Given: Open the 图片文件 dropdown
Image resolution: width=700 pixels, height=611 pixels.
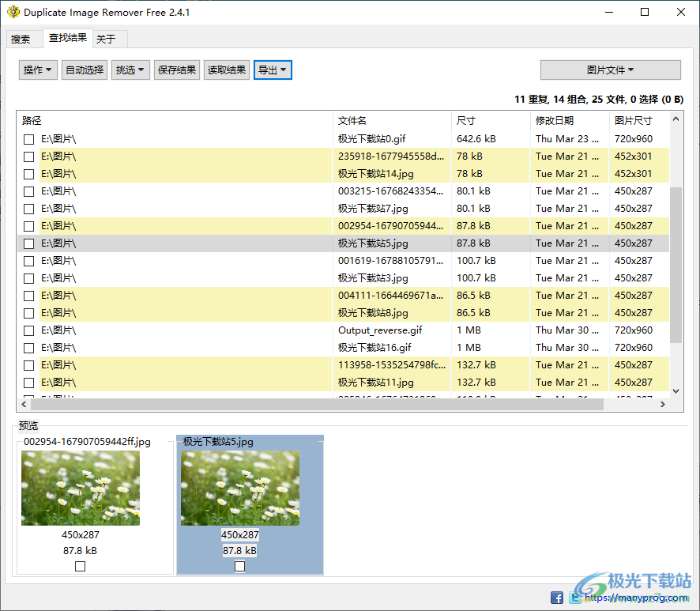Looking at the screenshot, I should point(609,70).
